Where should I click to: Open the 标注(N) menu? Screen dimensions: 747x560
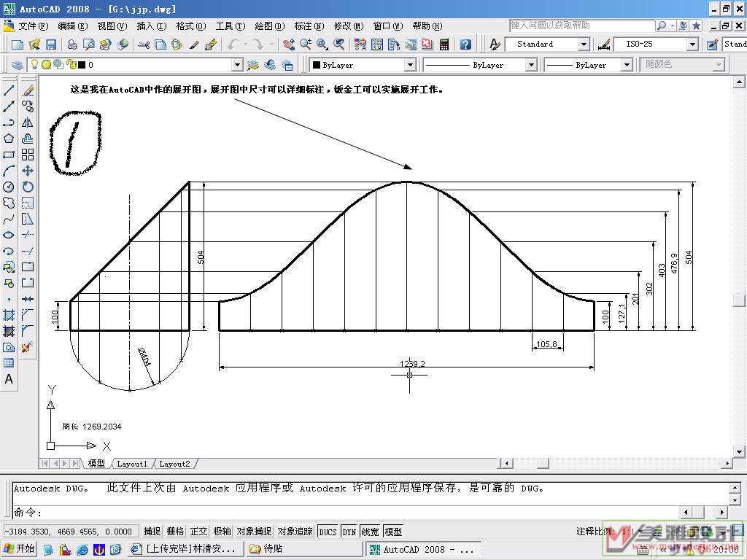309,26
